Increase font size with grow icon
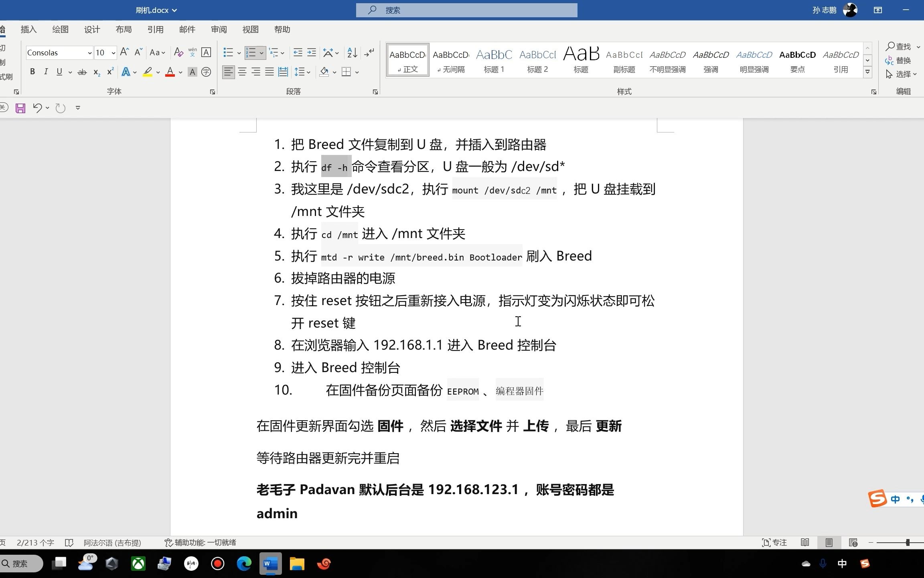924x578 pixels. 124,52
